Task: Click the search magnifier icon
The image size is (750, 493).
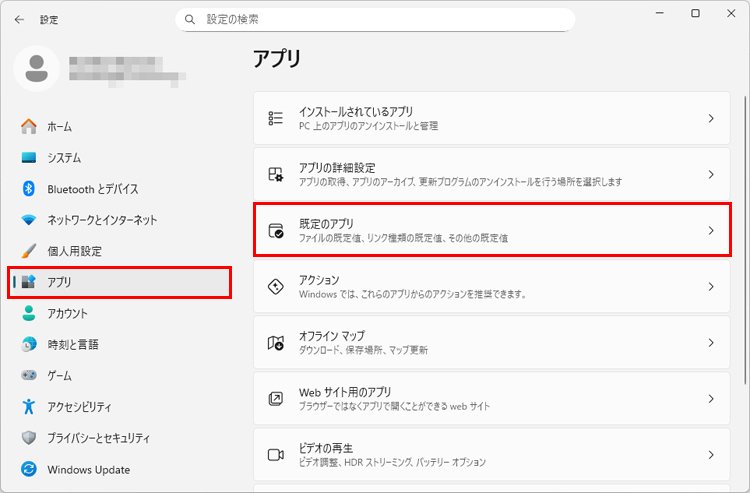Action: tap(190, 20)
